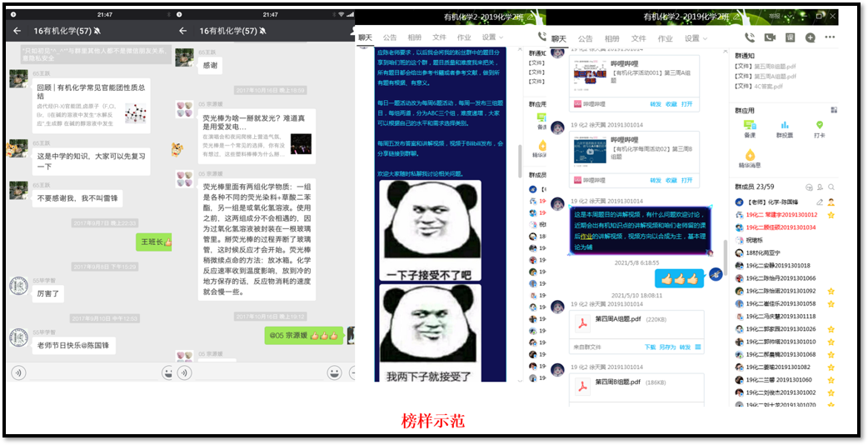Go to the 作业 tab in right window
The width and height of the screenshot is (868, 445).
click(x=665, y=38)
